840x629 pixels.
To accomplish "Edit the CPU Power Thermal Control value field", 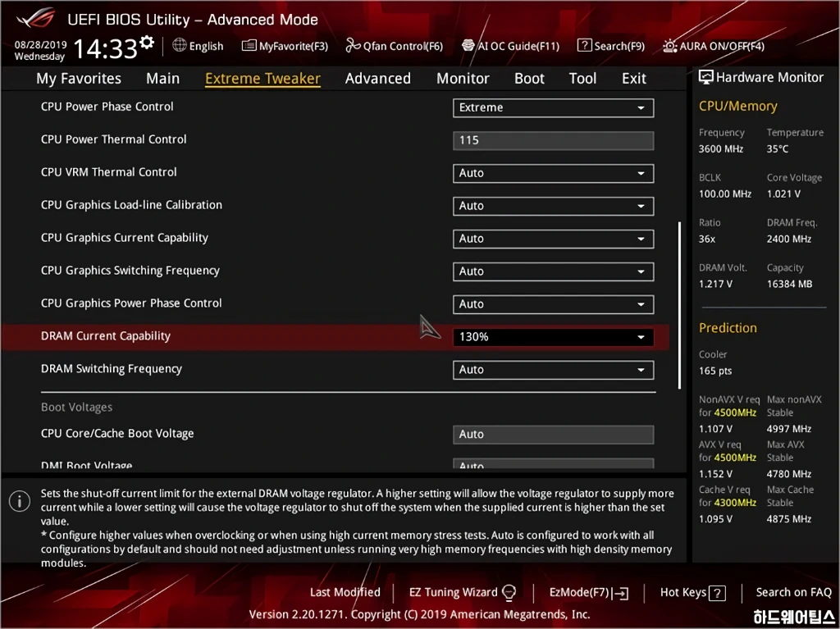I will coord(552,140).
